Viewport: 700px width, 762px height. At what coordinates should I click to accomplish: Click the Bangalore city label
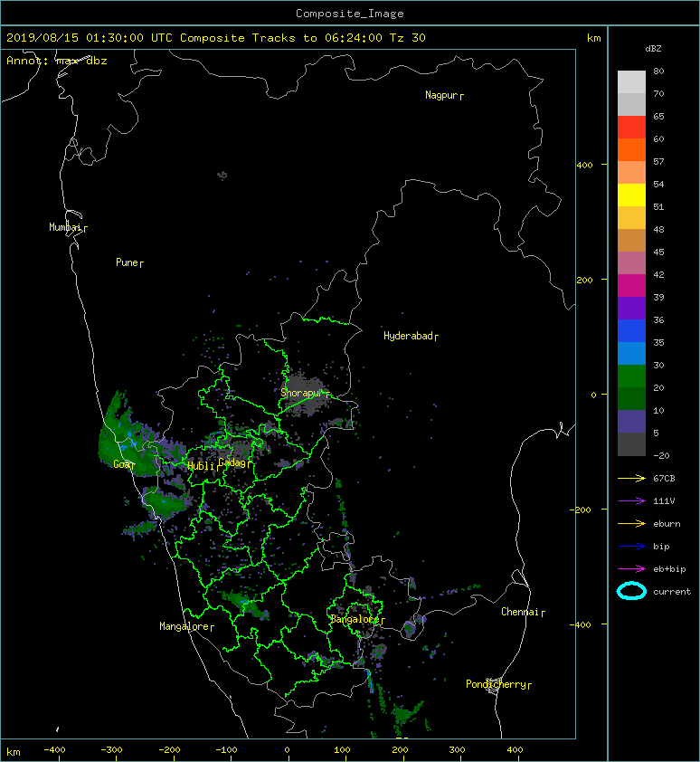355,620
